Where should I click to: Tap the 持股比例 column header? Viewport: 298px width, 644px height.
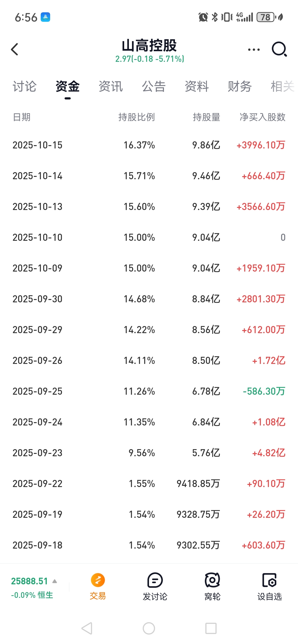click(136, 117)
